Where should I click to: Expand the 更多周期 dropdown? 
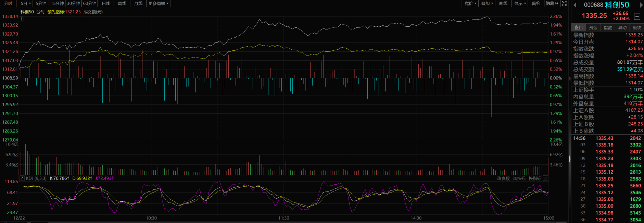(159, 3)
